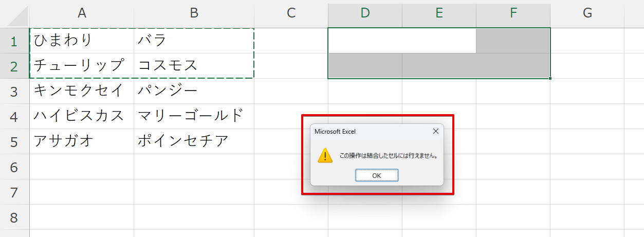Click the cell containing ポインセチア

pyautogui.click(x=193, y=141)
